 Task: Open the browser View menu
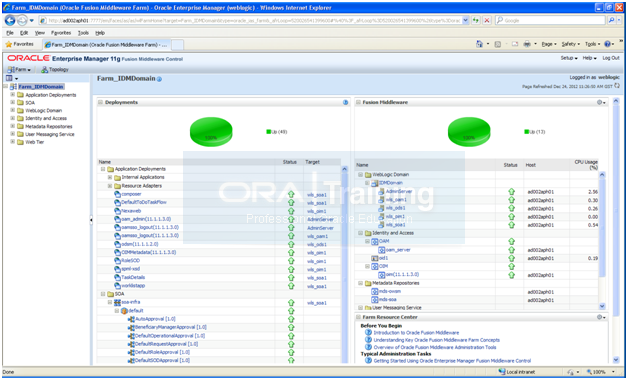[x=39, y=33]
